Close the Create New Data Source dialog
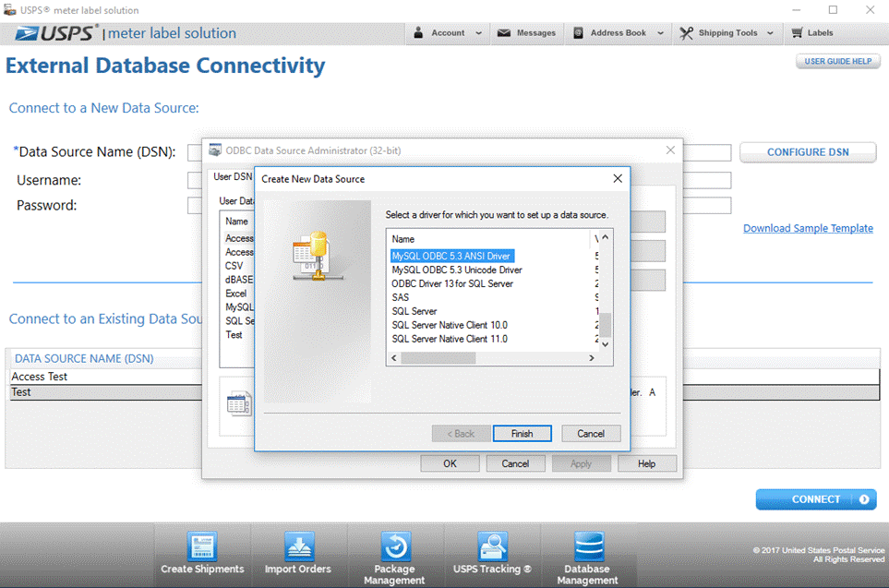The height and width of the screenshot is (588, 889). click(x=618, y=178)
